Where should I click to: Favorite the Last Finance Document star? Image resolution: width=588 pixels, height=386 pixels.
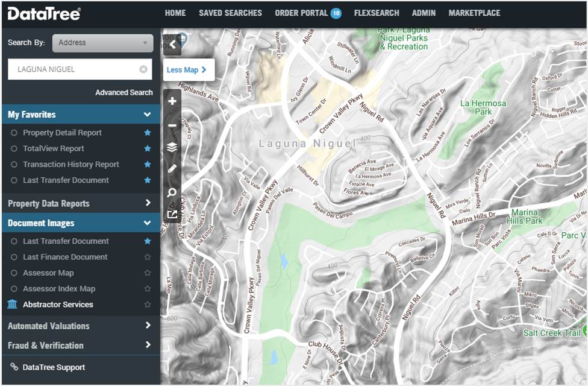[x=147, y=256]
